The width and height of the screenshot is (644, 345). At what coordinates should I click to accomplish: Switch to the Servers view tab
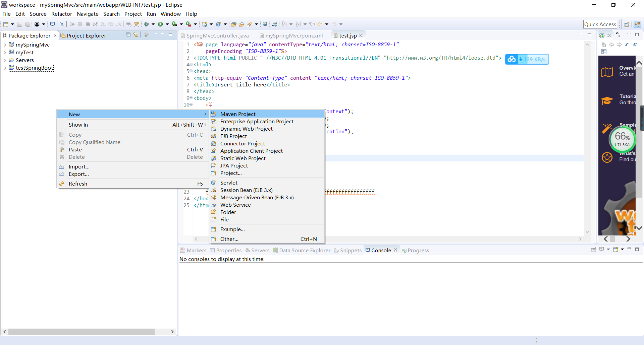pos(257,251)
